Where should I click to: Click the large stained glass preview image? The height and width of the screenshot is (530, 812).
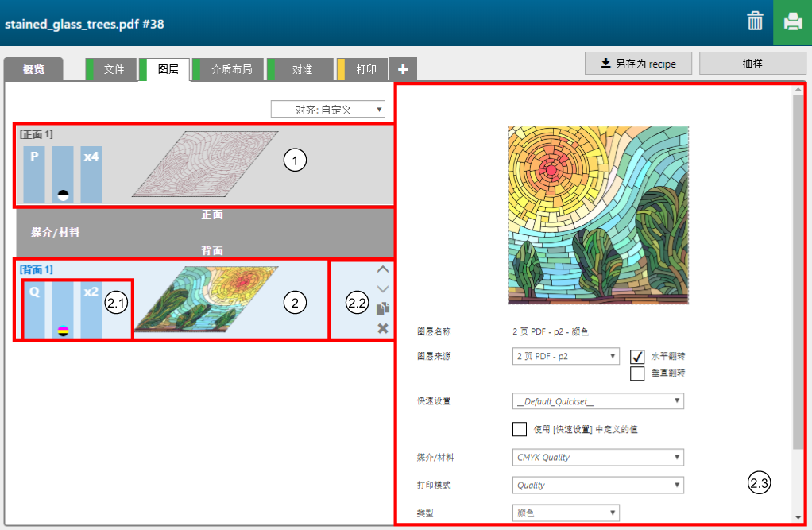point(598,215)
